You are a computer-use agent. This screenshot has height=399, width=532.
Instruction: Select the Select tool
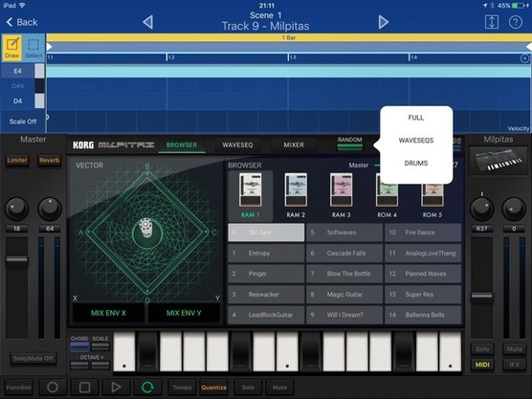point(33,48)
